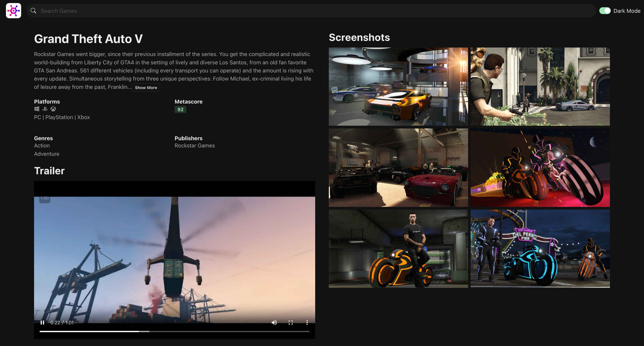Screen dimensions: 644x346
Task: Focus the Search Games field
Action: [311, 11]
